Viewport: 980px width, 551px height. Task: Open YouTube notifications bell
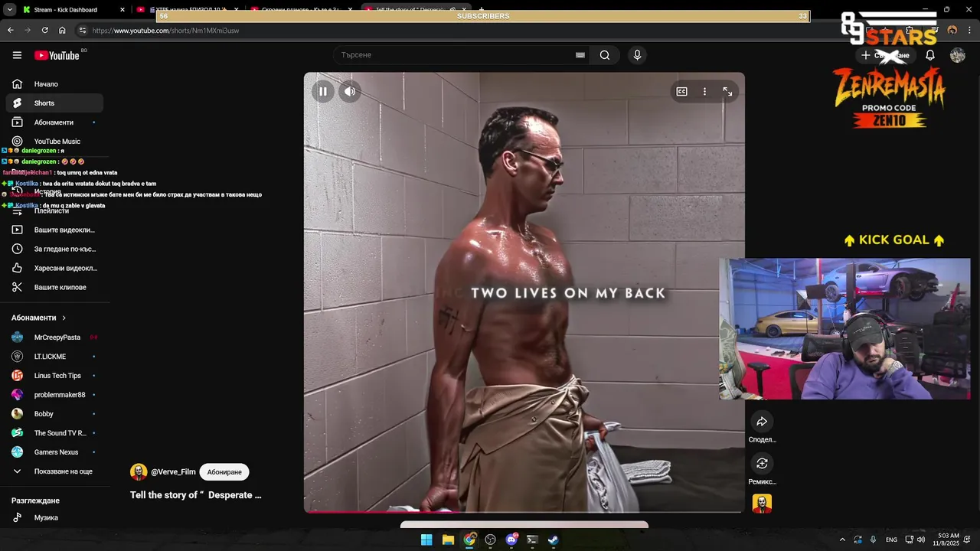pos(930,55)
